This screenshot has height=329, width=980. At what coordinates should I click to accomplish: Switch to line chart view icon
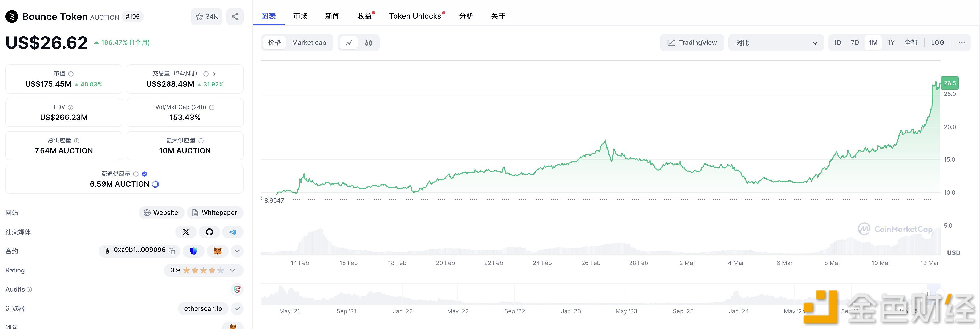coord(349,43)
